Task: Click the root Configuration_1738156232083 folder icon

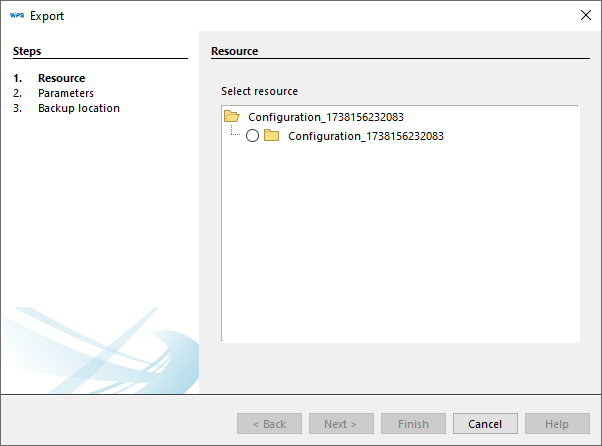Action: point(232,117)
